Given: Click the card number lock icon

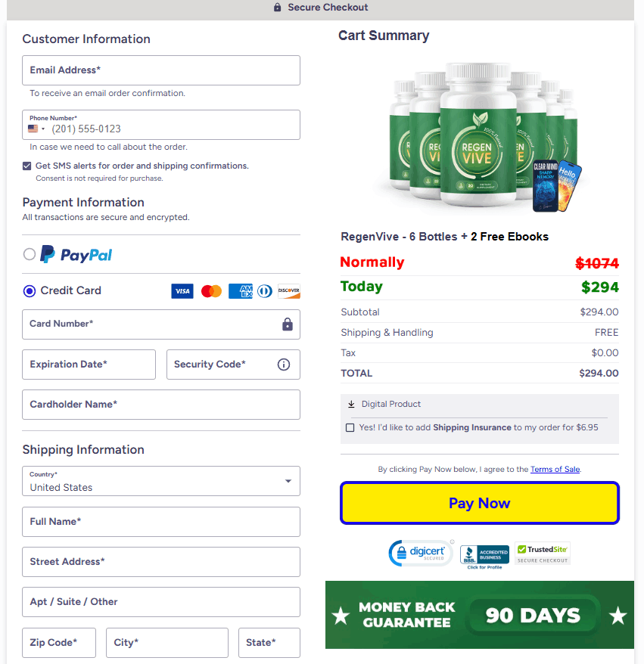Looking at the screenshot, I should [x=288, y=324].
